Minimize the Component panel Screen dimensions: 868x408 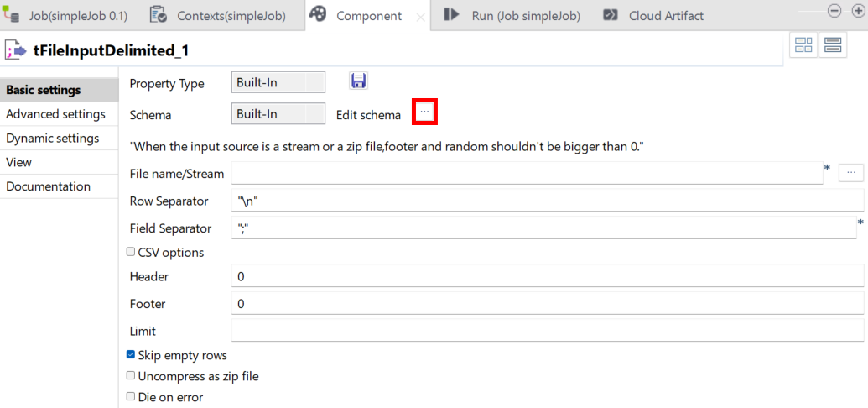834,11
